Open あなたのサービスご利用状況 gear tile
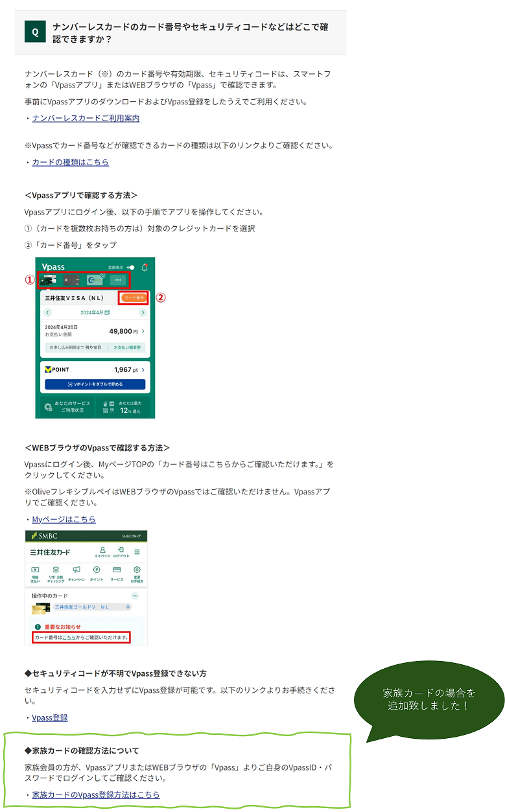This screenshot has width=505, height=812. pos(67,407)
